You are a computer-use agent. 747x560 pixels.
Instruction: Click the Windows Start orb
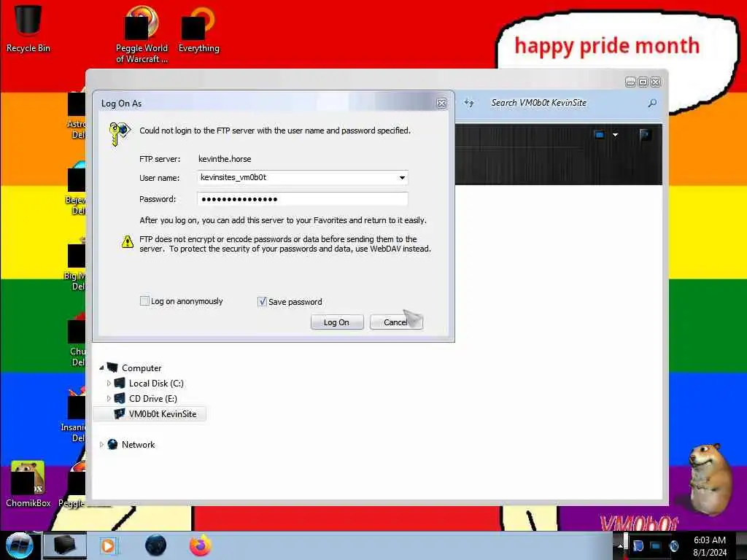[x=19, y=545]
